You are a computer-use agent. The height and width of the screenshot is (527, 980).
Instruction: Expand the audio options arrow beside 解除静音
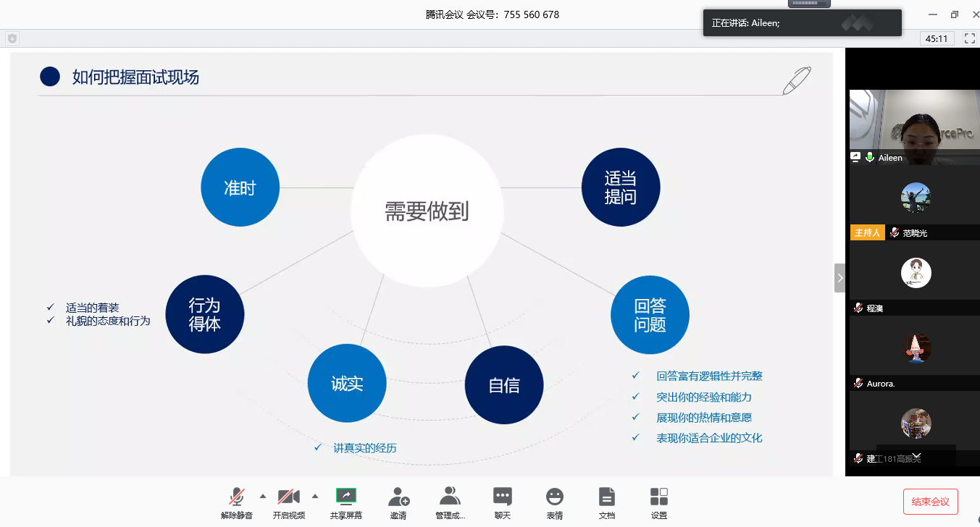pos(263,496)
